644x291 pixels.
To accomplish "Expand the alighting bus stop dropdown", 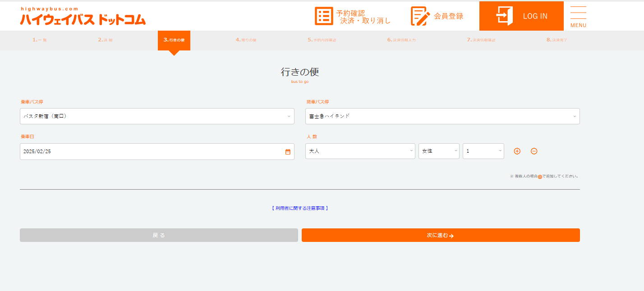I will point(442,116).
